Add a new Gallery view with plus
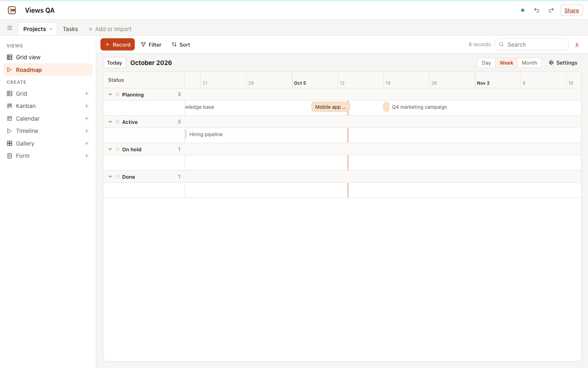The height and width of the screenshot is (368, 588). point(87,144)
